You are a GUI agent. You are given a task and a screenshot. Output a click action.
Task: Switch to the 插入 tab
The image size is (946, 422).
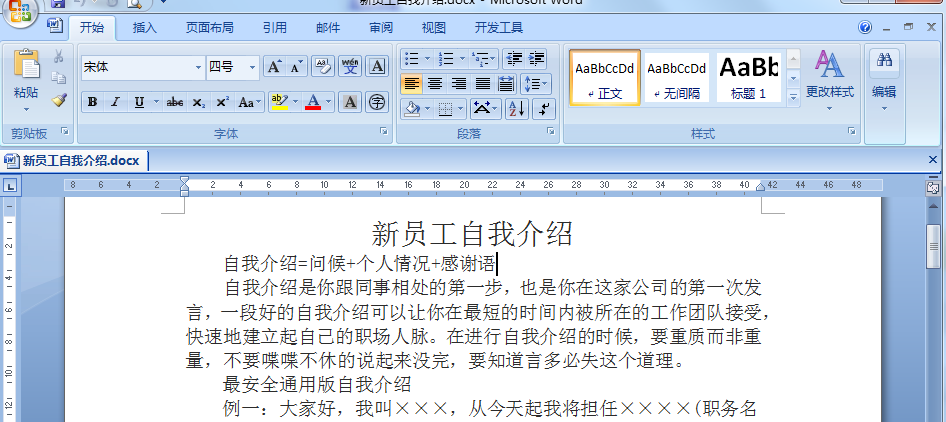point(145,28)
